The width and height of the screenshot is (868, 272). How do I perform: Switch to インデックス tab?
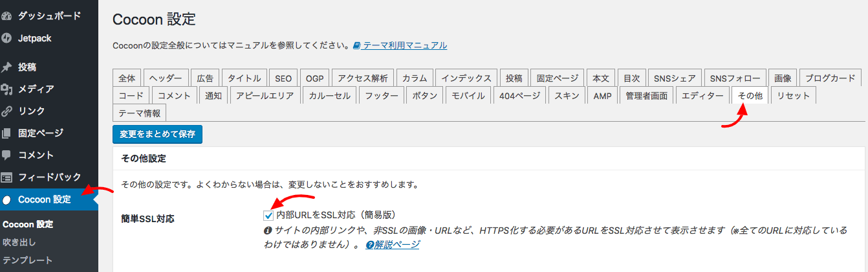[466, 78]
